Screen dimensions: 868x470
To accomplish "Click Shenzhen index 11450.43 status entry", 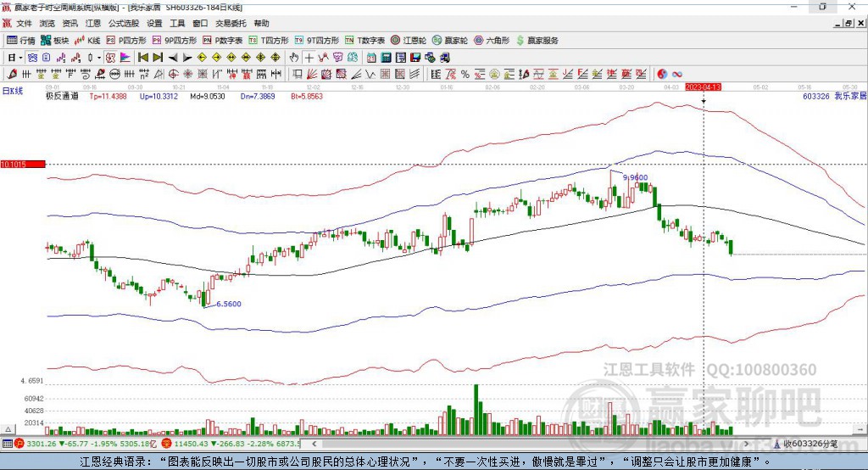I will coord(231,444).
